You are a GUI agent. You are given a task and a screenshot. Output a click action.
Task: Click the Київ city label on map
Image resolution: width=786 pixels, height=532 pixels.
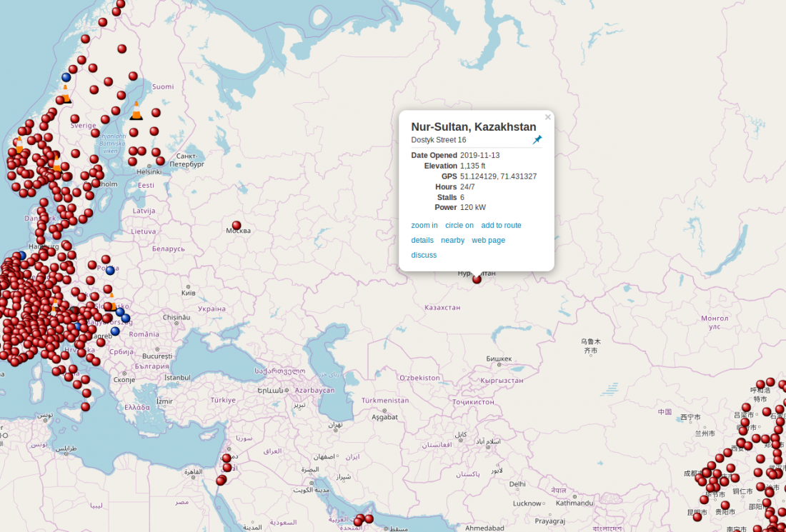(x=189, y=293)
